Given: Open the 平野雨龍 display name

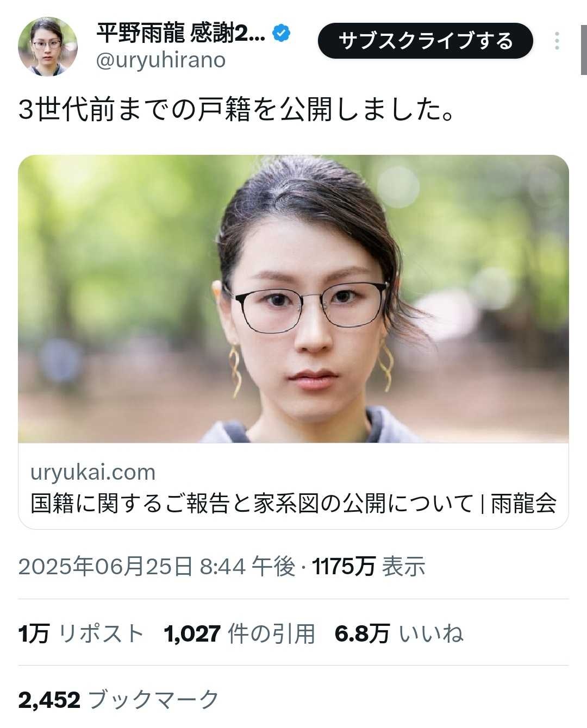Looking at the screenshot, I should 181,34.
